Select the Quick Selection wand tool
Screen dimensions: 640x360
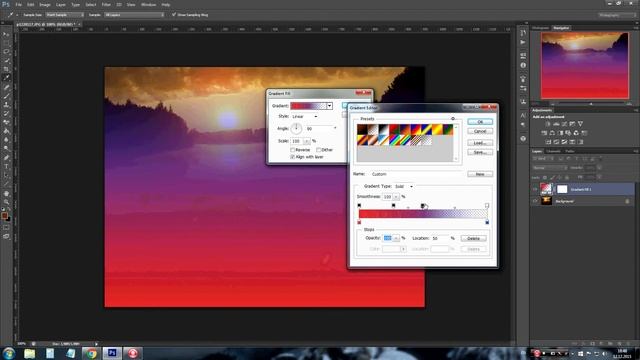click(6, 60)
